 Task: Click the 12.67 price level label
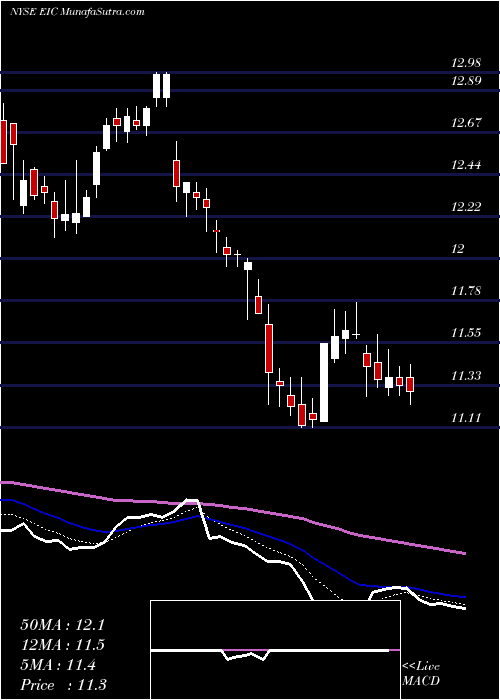pyautogui.click(x=466, y=123)
